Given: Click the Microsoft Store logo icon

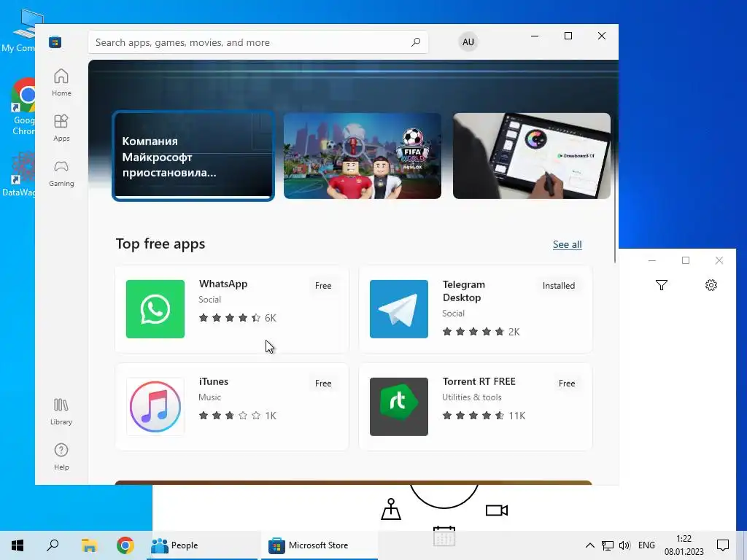Looking at the screenshot, I should [55, 42].
